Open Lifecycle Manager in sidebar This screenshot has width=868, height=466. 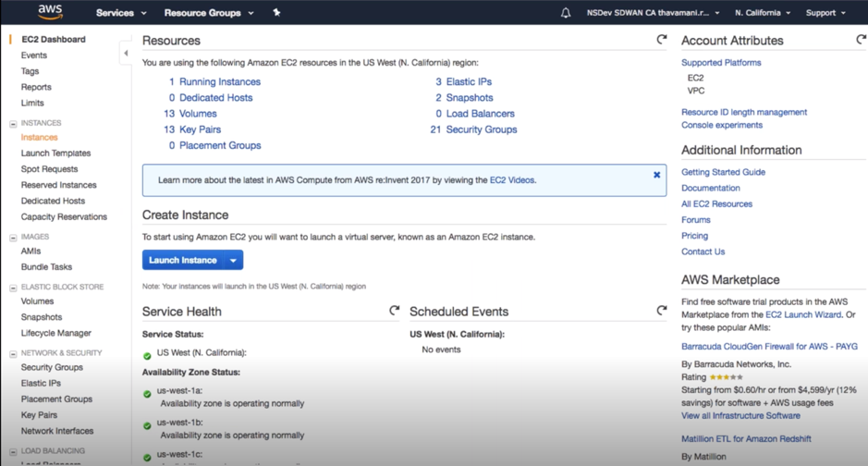click(x=55, y=333)
